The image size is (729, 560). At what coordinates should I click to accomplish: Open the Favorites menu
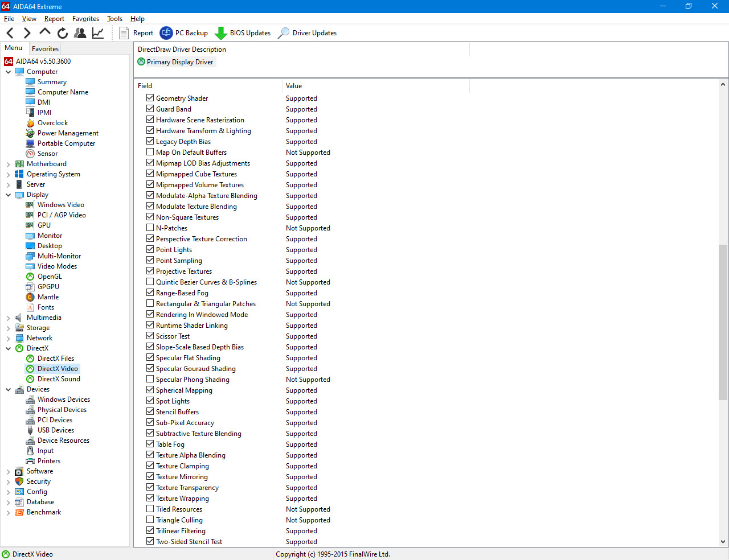pos(85,19)
